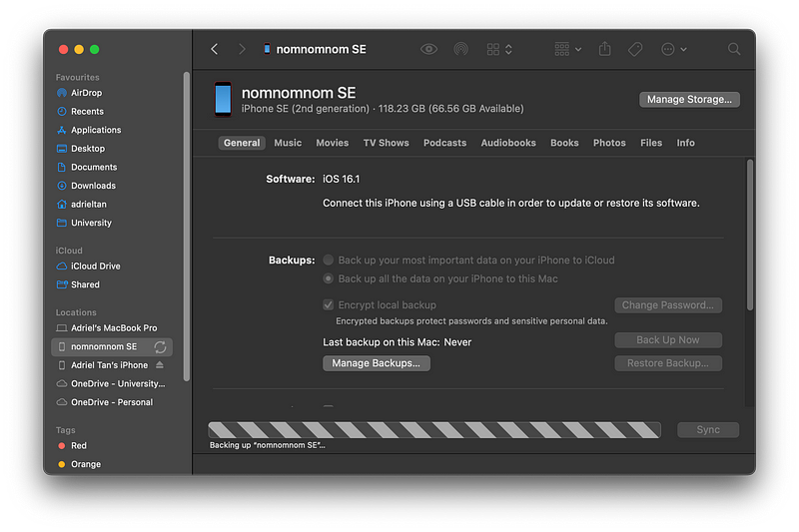Click the 'iOS 16.1' software version text
Viewport: 799px width, 532px height.
click(x=341, y=180)
